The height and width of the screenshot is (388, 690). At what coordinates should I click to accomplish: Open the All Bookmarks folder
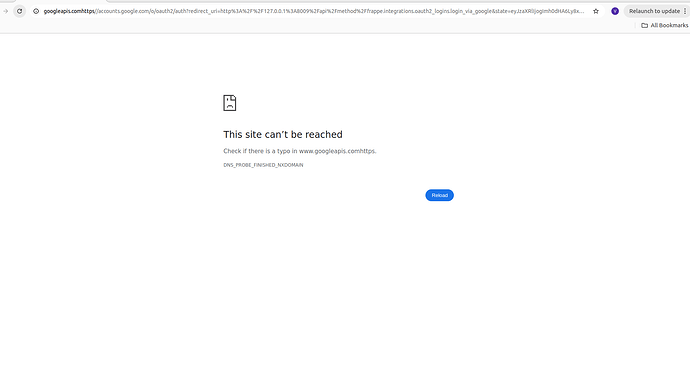(664, 26)
